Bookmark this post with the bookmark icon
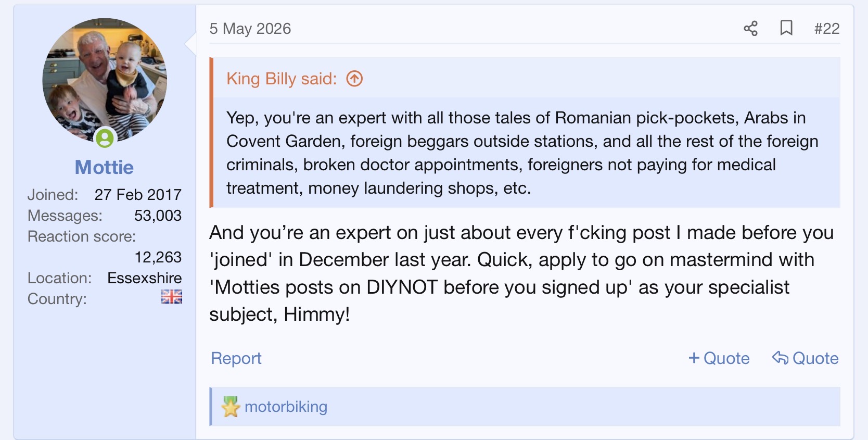 pyautogui.click(x=786, y=28)
